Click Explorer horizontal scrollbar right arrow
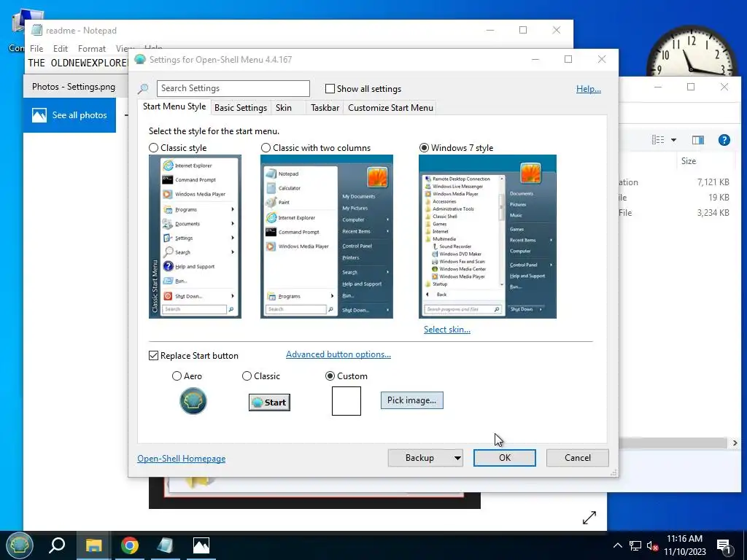747x560 pixels. pyautogui.click(x=735, y=443)
